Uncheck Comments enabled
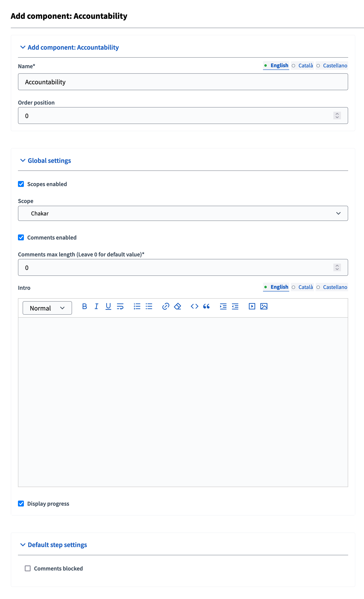This screenshot has height=599, width=364. [x=21, y=238]
